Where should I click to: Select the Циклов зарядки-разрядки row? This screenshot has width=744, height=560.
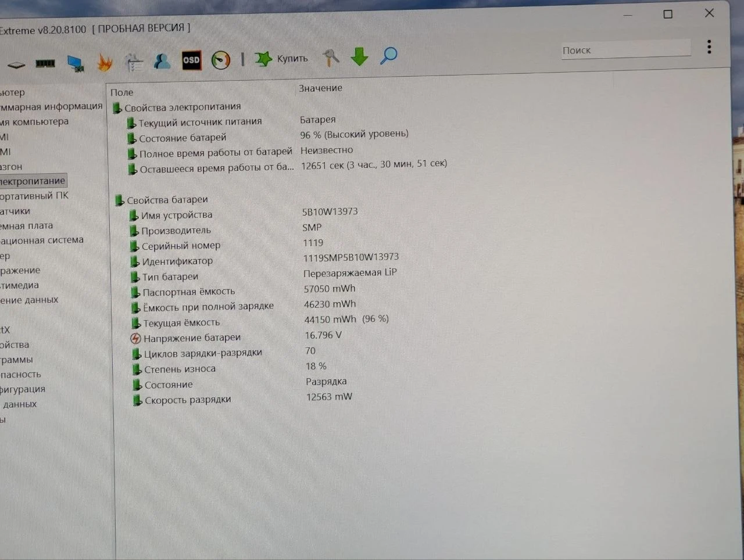(224, 352)
